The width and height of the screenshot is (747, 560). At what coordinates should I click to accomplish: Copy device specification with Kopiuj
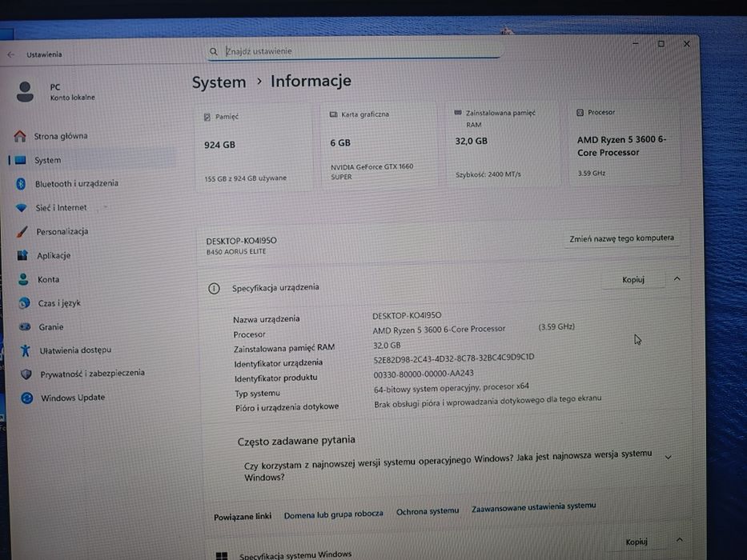[633, 280]
